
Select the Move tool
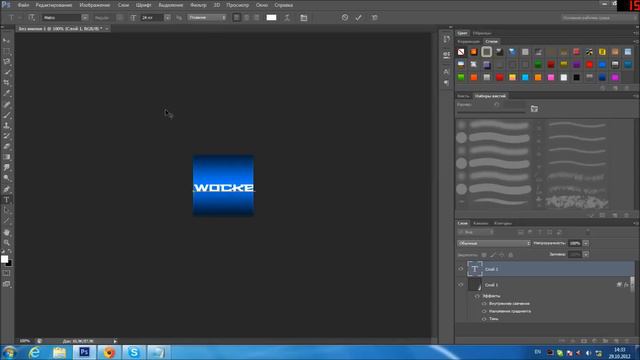(7, 40)
